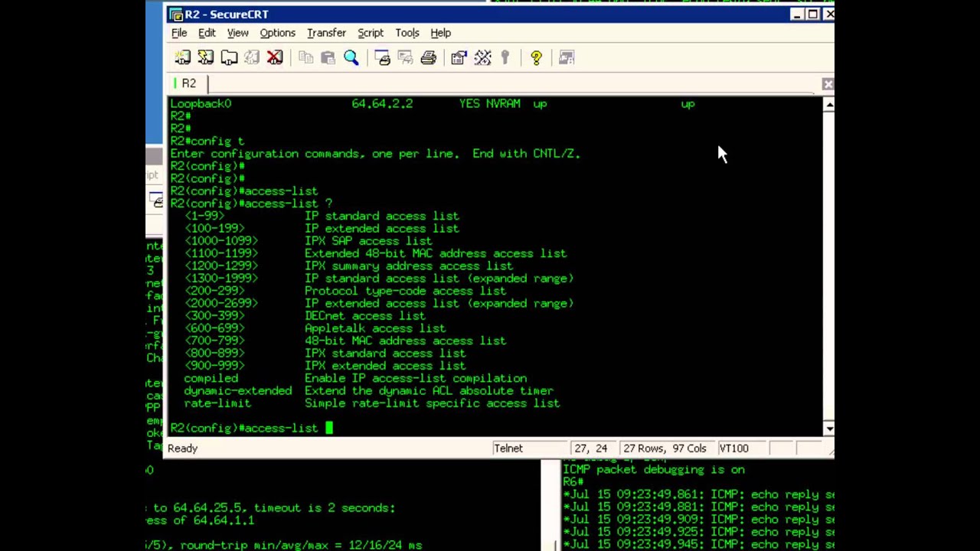Click the grayed Reconnect toolbar icon
This screenshot has height=551, width=980.
click(x=252, y=57)
